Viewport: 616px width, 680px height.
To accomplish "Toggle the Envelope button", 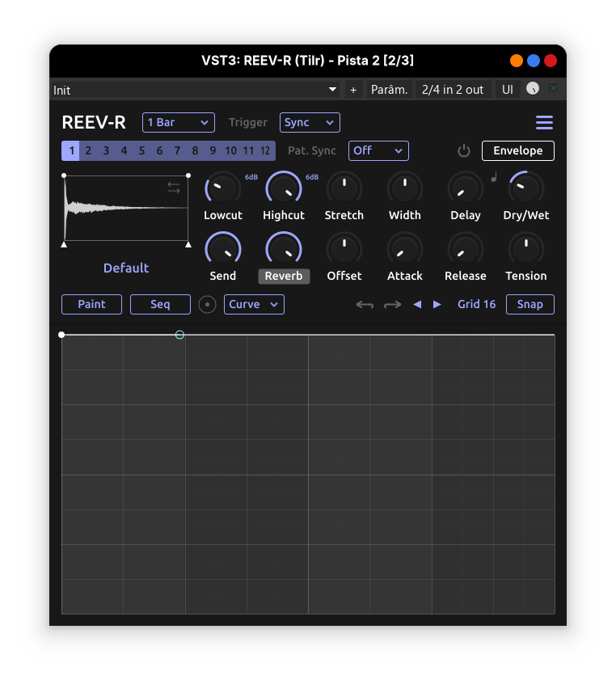I will (517, 151).
